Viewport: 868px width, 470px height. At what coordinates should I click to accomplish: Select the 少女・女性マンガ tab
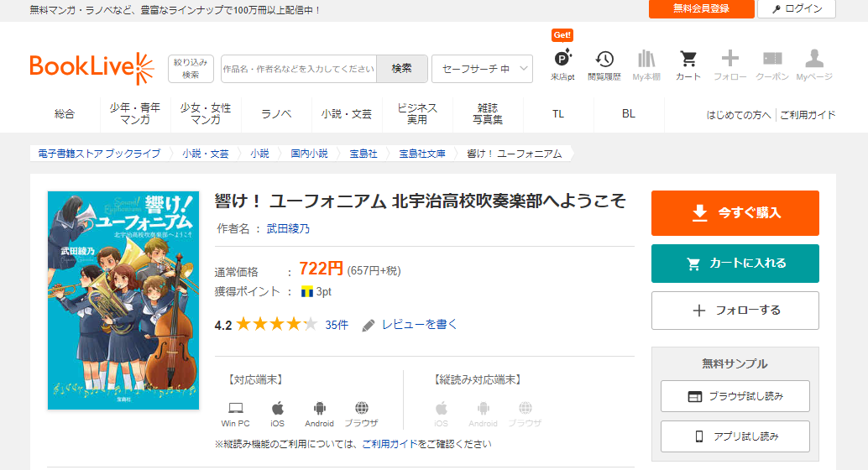click(206, 114)
